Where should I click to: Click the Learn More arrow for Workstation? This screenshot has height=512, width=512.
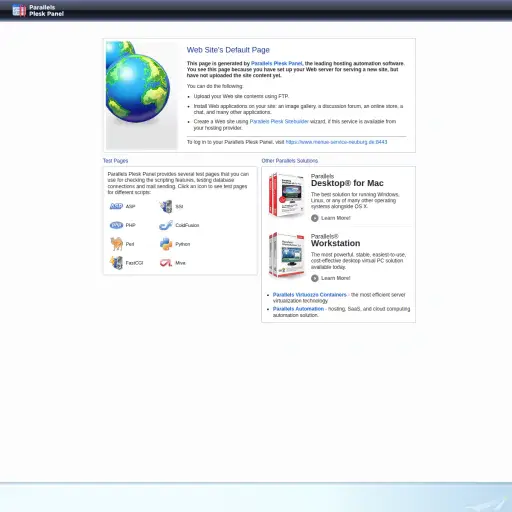point(315,278)
